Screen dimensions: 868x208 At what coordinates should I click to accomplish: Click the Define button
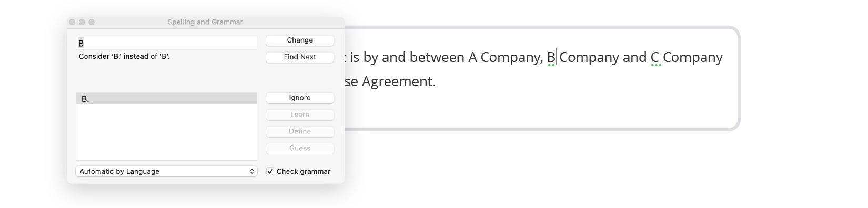(300, 132)
